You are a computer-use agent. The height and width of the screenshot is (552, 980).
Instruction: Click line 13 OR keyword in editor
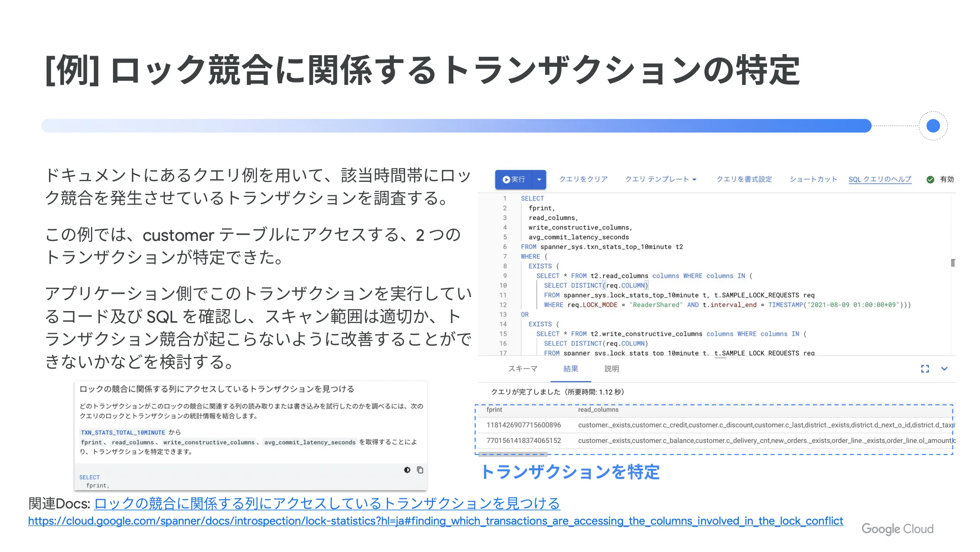[524, 315]
